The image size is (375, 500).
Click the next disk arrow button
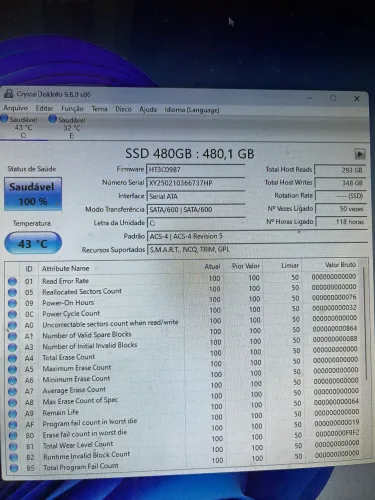(x=360, y=154)
